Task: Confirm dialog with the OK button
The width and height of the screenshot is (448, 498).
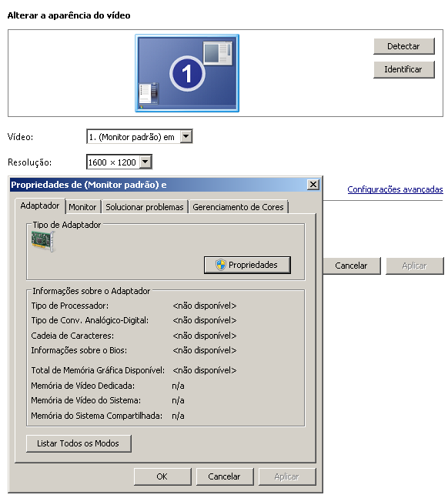Action: 162,476
